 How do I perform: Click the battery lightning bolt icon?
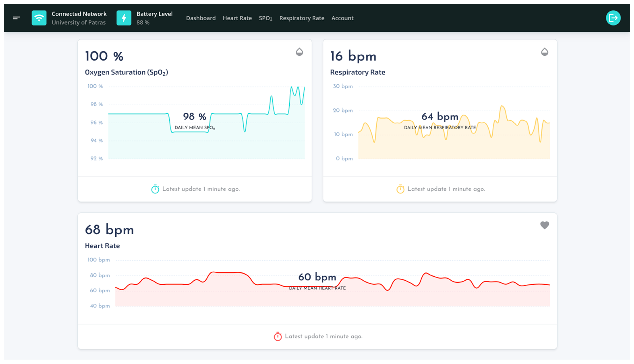click(x=124, y=18)
